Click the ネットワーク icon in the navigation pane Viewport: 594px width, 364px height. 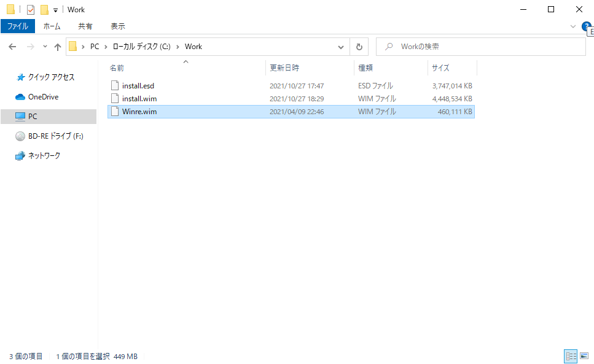pos(21,155)
